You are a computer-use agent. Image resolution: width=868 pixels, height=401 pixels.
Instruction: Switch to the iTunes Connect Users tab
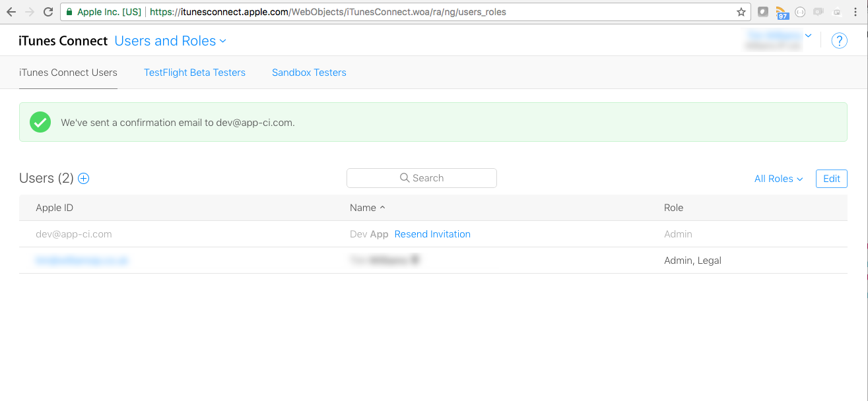[68, 73]
